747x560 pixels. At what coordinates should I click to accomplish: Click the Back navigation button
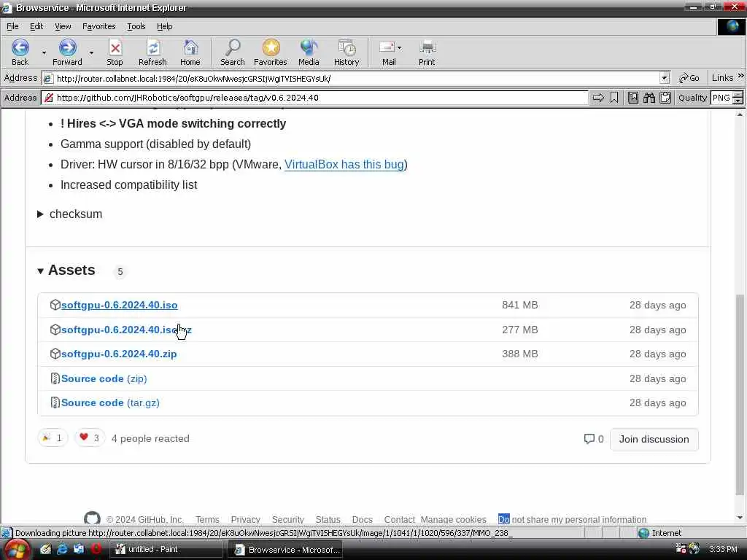click(20, 52)
